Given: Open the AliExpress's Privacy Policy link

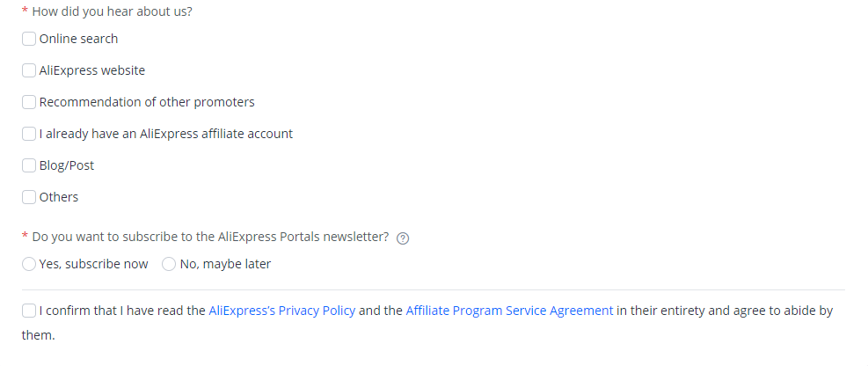Looking at the screenshot, I should tap(281, 311).
